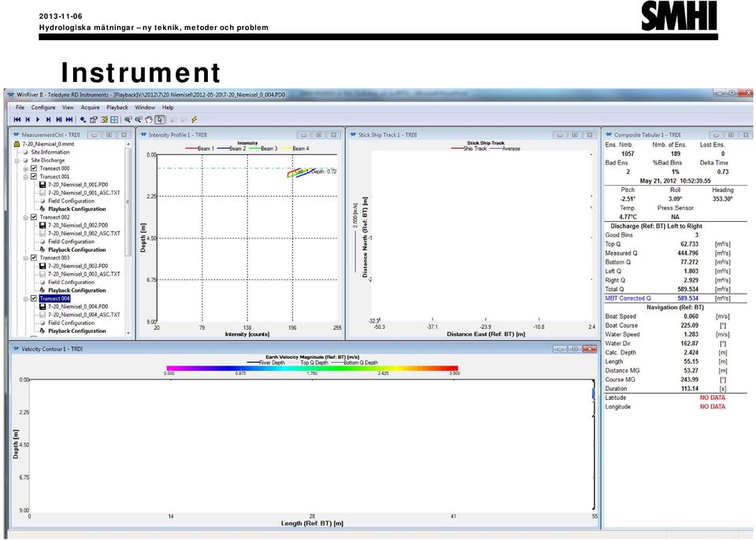756x540 pixels.
Task: Click the Beam 1 red legend line
Action: [191, 149]
